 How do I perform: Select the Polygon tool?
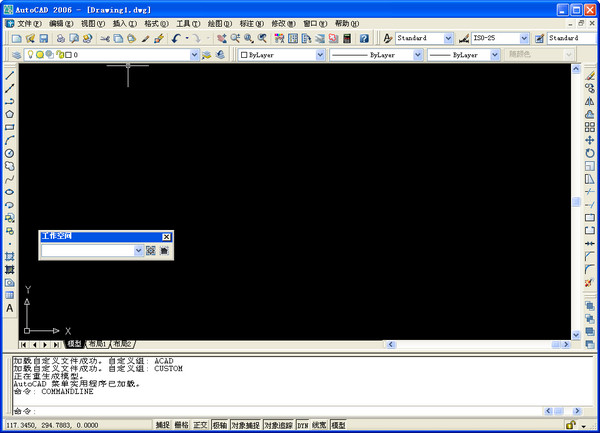[x=10, y=114]
